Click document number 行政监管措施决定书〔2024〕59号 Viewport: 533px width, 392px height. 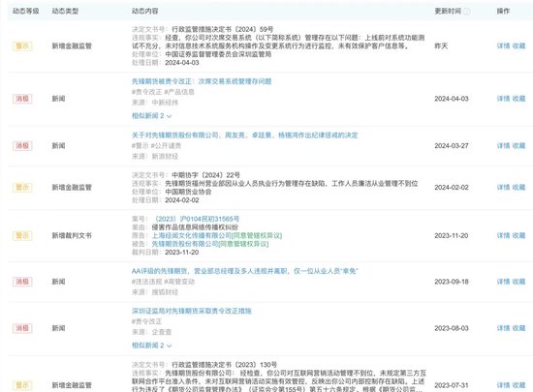222,29
